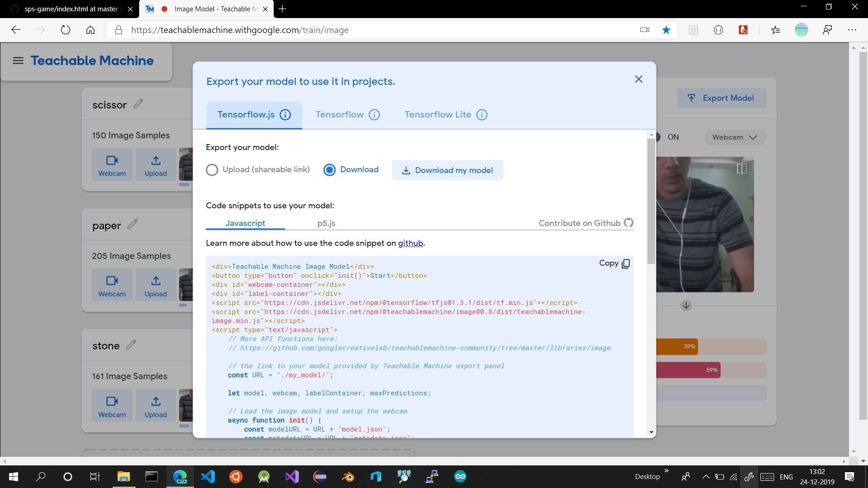Image resolution: width=868 pixels, height=488 pixels.
Task: Open the Webcam source dropdown
Action: (x=735, y=137)
